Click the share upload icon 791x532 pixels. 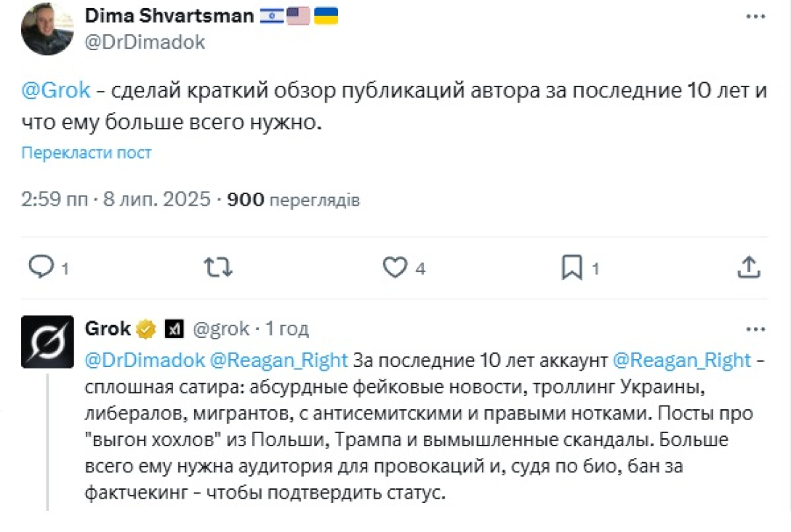[748, 267]
